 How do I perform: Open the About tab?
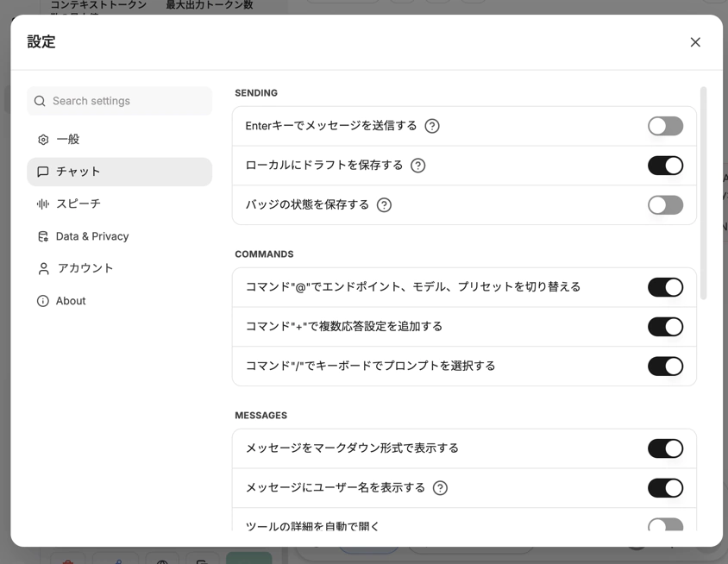pyautogui.click(x=119, y=301)
